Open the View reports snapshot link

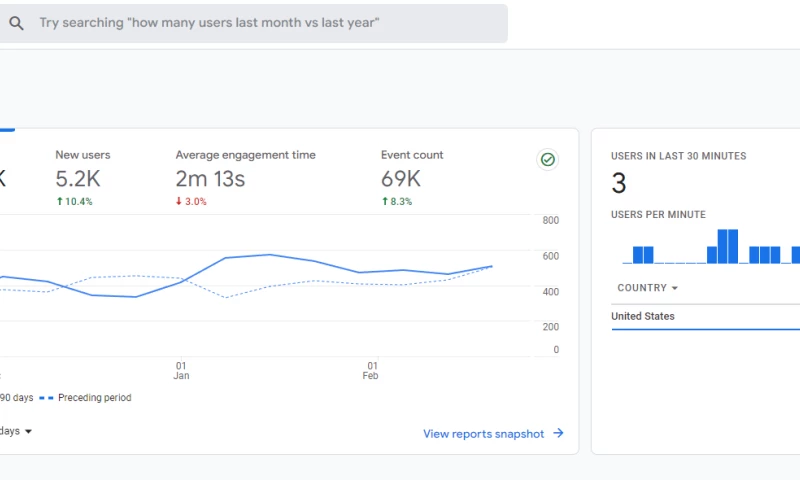[483, 434]
